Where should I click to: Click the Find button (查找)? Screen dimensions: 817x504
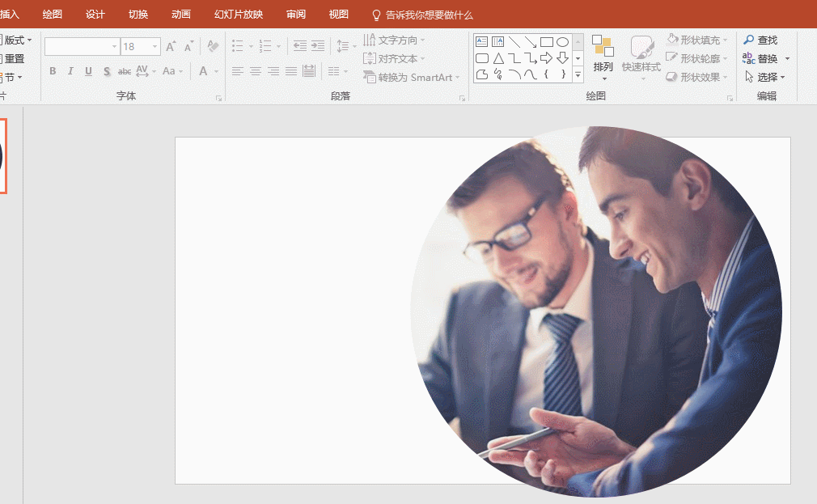click(x=760, y=40)
